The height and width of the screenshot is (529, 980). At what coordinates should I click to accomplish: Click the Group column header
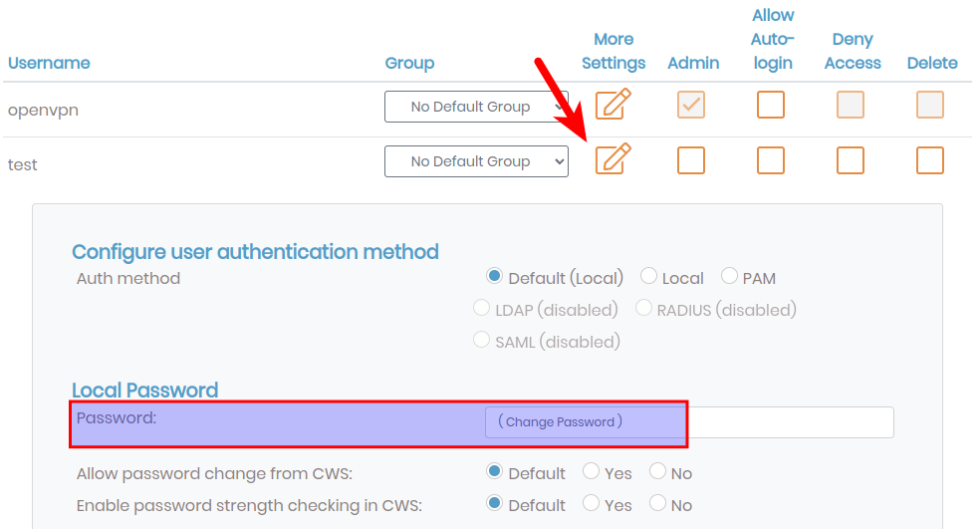(x=409, y=63)
